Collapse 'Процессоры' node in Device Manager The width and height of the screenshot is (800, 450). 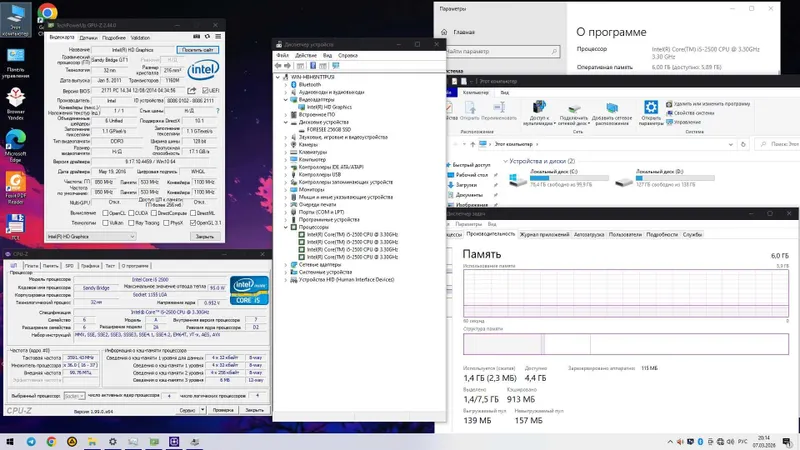tap(286, 227)
